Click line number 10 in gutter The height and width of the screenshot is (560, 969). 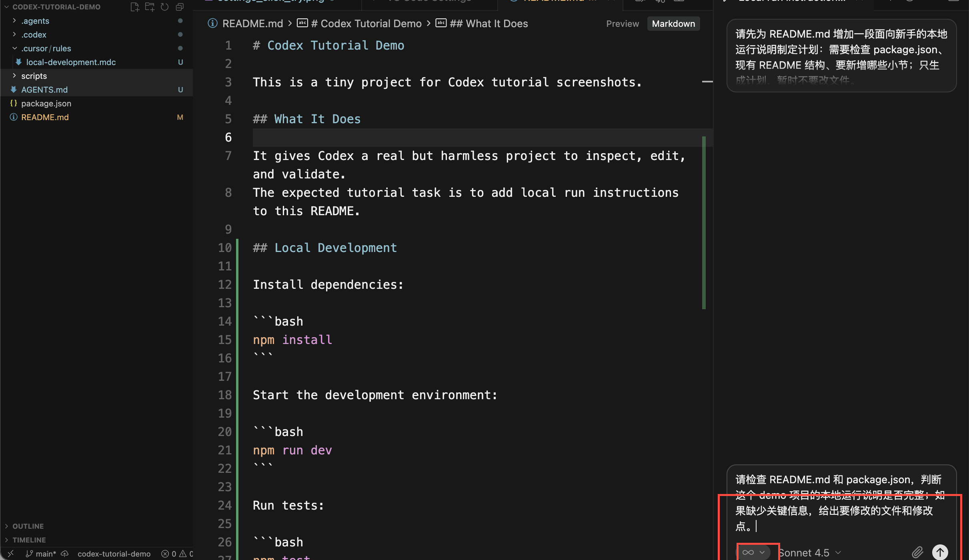pyautogui.click(x=225, y=248)
